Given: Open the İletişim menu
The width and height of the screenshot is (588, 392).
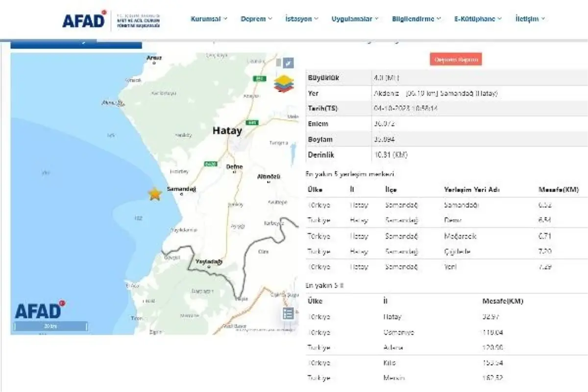Looking at the screenshot, I should 530,19.
